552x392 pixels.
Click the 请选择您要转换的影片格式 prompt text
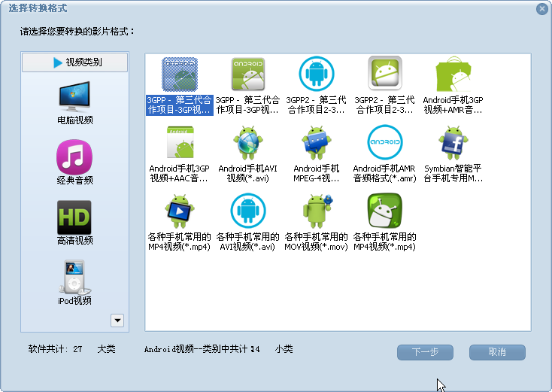tap(77, 32)
